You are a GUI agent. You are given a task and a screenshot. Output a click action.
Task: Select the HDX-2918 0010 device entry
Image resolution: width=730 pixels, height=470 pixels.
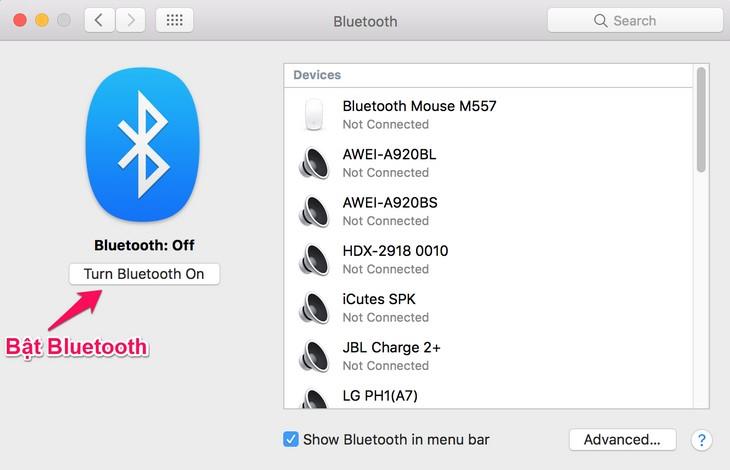[x=490, y=259]
